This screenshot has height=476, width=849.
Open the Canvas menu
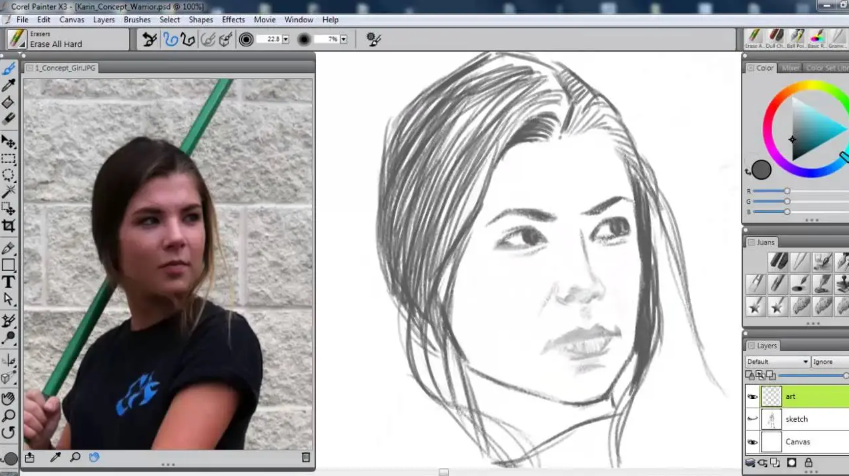(71, 19)
